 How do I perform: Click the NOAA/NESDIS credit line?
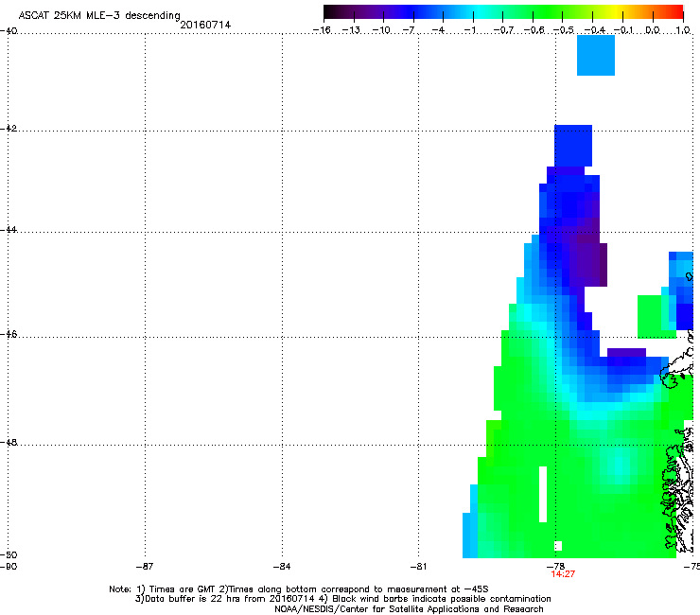[409, 609]
